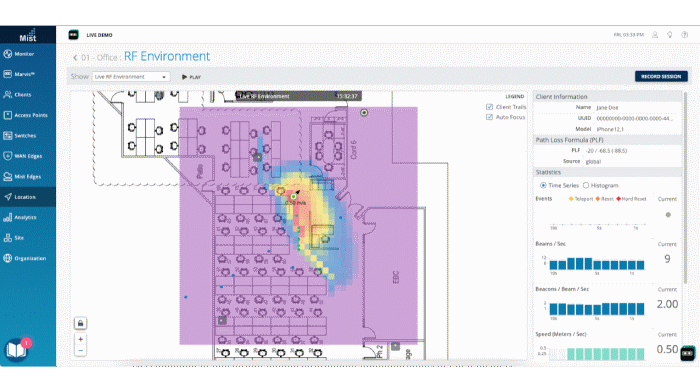Screen dimensions: 700x392
Task: Click the lightbulb icon in header
Action: coord(670,35)
